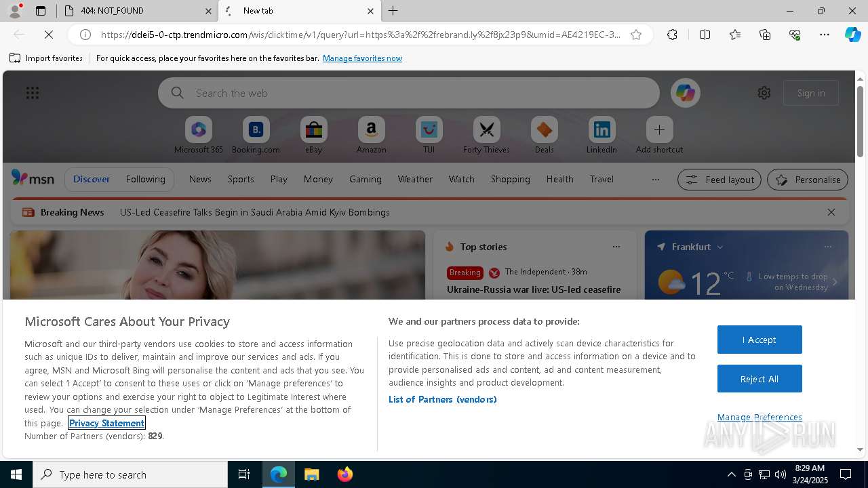The image size is (868, 488).
Task: Open the Favorites list icon
Action: click(735, 35)
